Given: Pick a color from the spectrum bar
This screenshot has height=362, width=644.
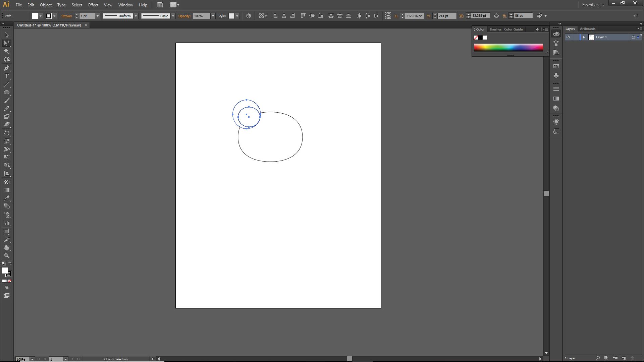Looking at the screenshot, I should click(508, 47).
